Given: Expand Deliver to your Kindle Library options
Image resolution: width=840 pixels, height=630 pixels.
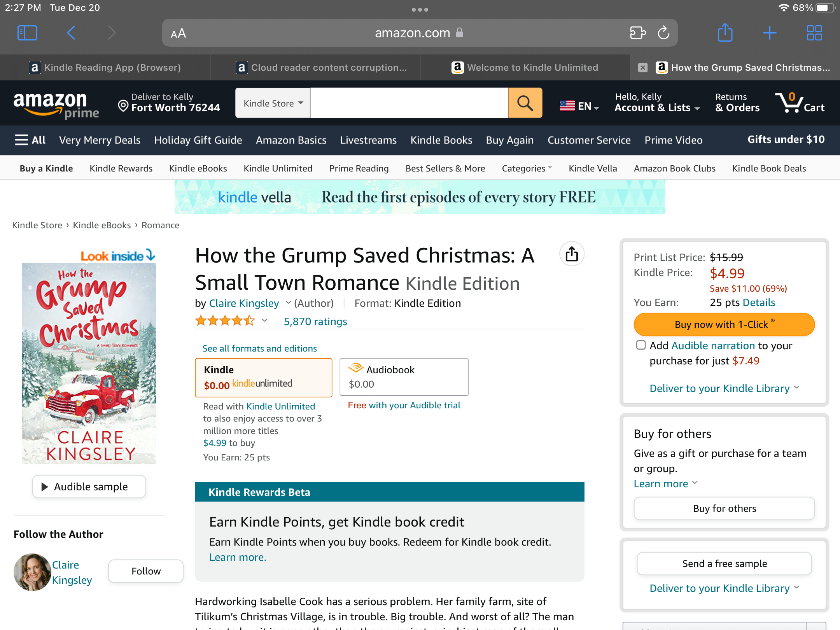Looking at the screenshot, I should click(724, 388).
